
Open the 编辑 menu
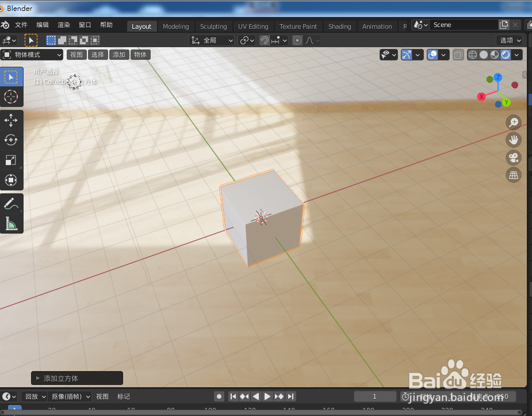point(43,25)
